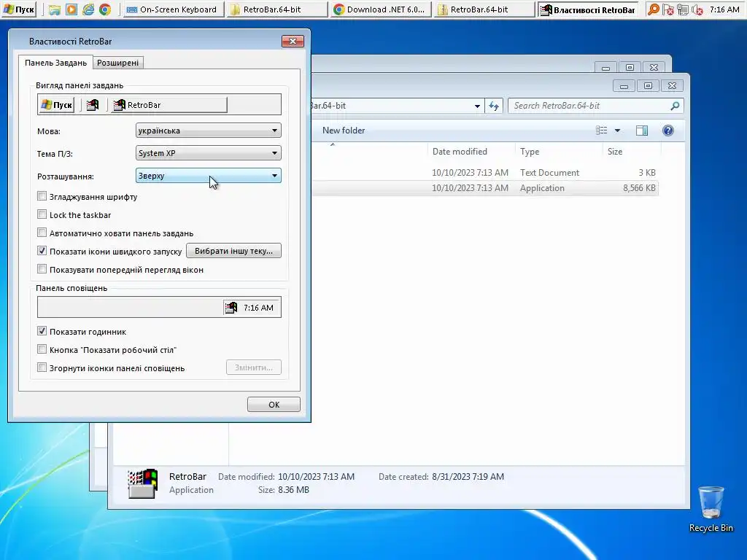This screenshot has height=560, width=747.
Task: Click the muted speaker tray icon
Action: 697,9
